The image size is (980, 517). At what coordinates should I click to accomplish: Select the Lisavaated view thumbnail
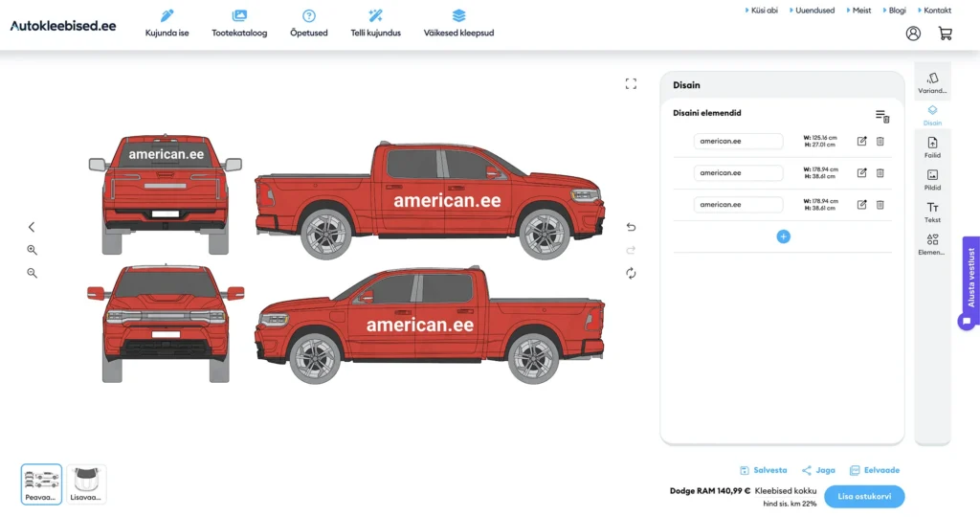point(86,483)
